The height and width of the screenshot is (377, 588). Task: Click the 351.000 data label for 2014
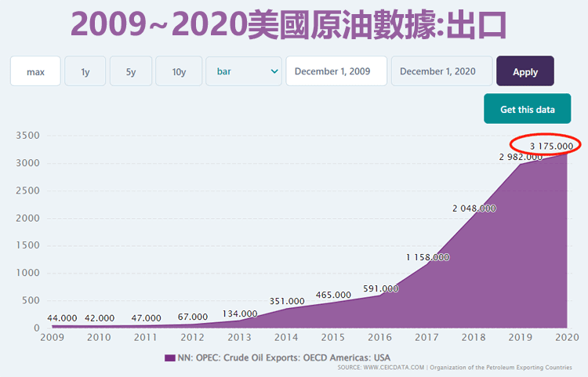287,301
